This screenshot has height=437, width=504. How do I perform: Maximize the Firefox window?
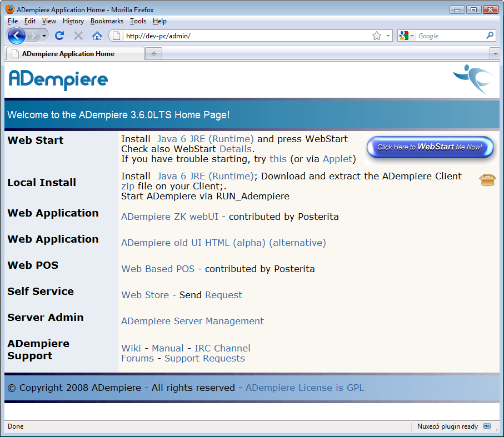click(473, 9)
